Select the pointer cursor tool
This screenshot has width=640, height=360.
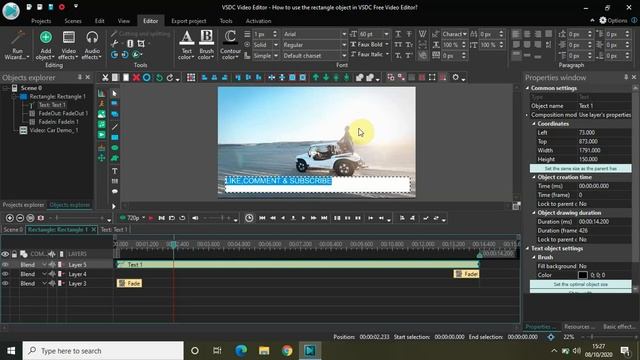tap(115, 93)
